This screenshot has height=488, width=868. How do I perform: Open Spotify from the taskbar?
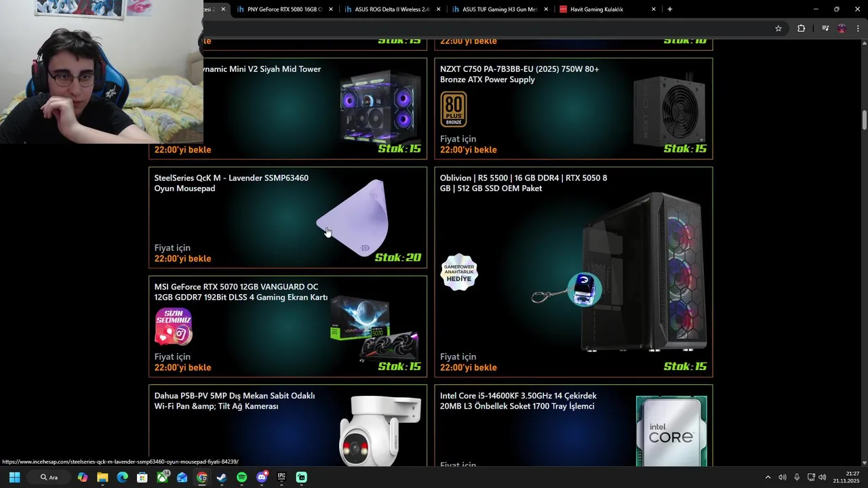tap(242, 477)
